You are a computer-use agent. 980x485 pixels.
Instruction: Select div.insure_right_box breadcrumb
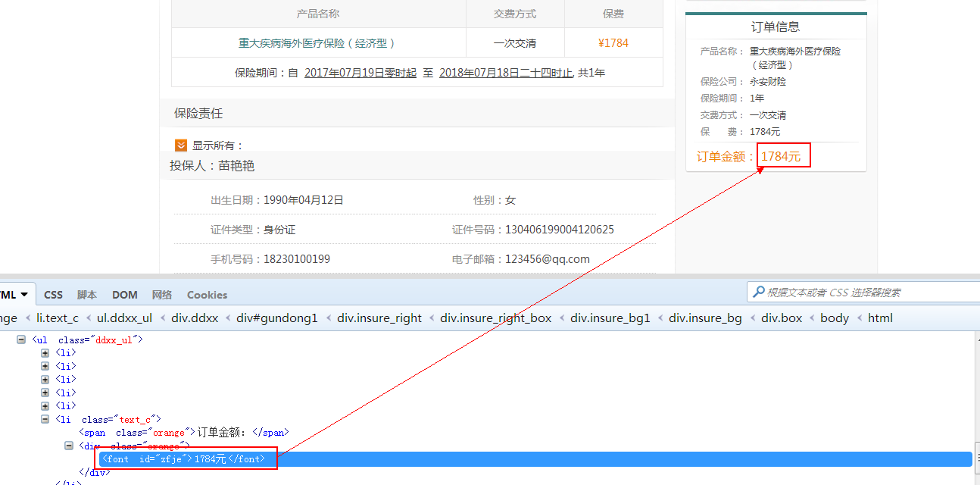click(496, 318)
